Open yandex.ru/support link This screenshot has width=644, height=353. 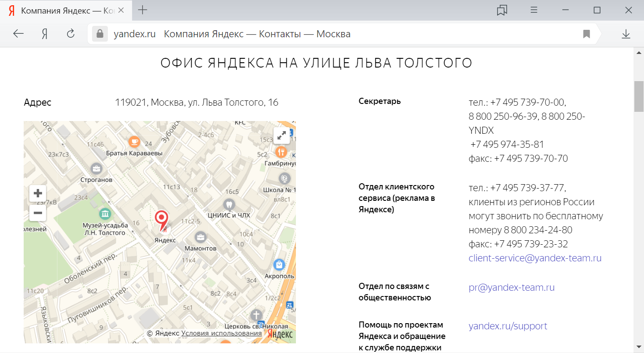[508, 326]
